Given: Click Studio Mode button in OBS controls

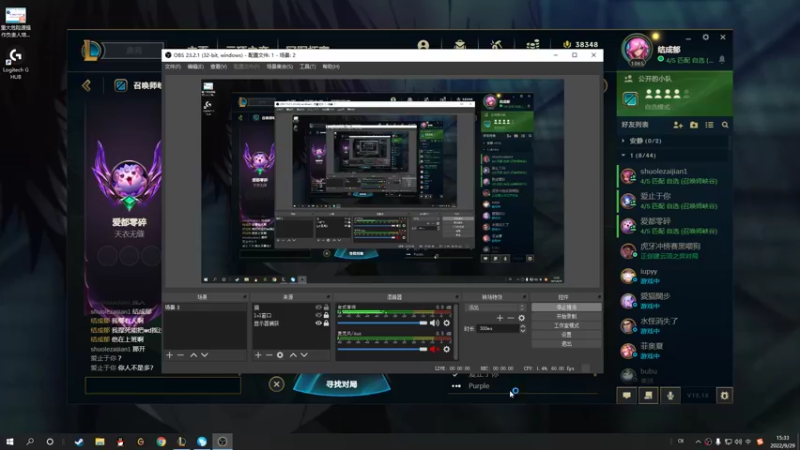Looking at the screenshot, I should pyautogui.click(x=566, y=326).
